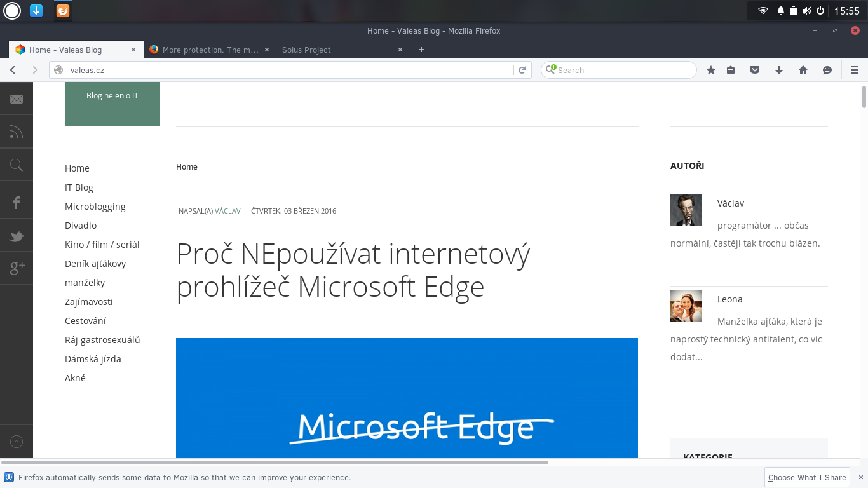The image size is (868, 488).
Task: Go back with the browser back arrow
Action: point(13,70)
